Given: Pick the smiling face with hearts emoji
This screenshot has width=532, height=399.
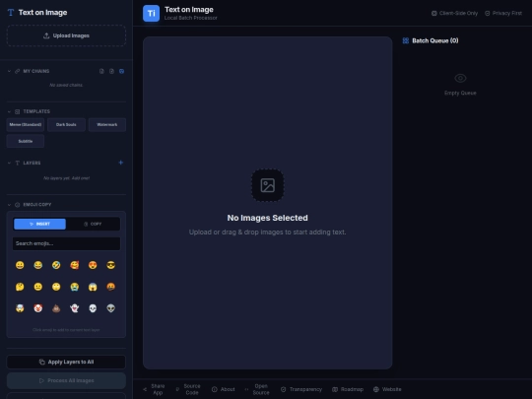Looking at the screenshot, I should point(75,265).
